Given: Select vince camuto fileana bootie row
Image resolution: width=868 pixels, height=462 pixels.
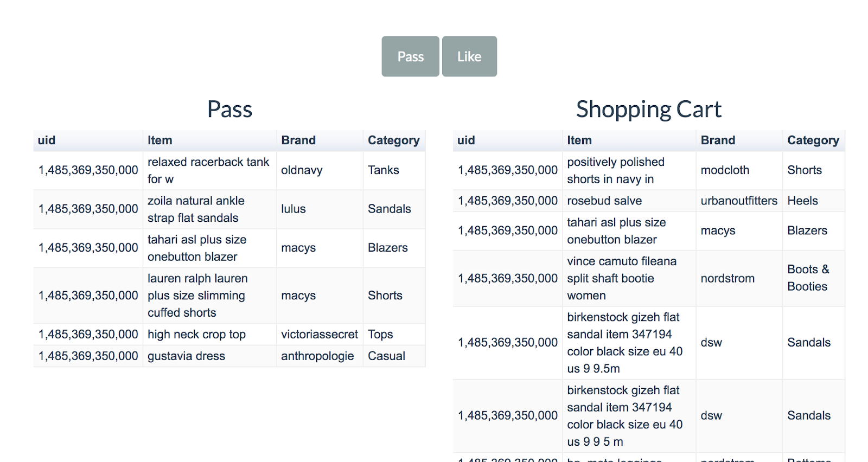Looking at the screenshot, I should 621,278.
